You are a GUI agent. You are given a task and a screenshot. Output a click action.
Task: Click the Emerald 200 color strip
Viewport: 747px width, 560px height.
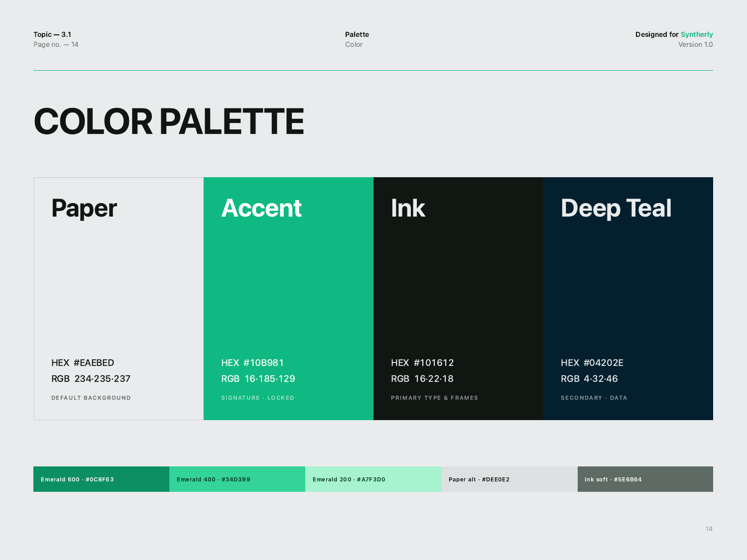click(x=373, y=479)
